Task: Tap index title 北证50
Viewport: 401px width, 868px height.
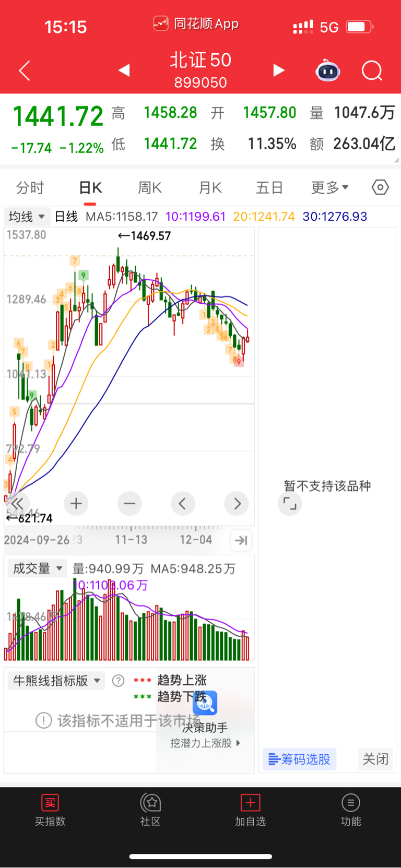Action: pos(200,60)
